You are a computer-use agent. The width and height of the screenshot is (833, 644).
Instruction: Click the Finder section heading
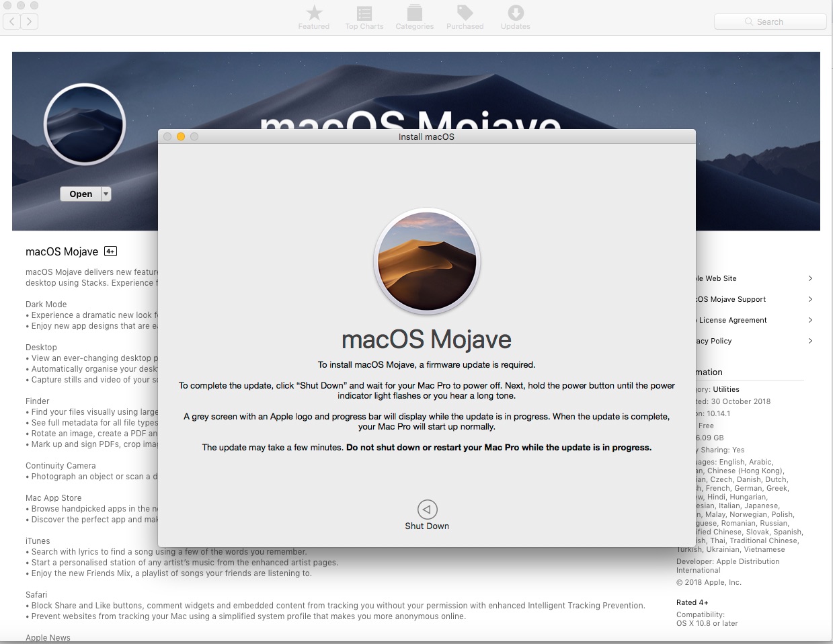click(38, 401)
